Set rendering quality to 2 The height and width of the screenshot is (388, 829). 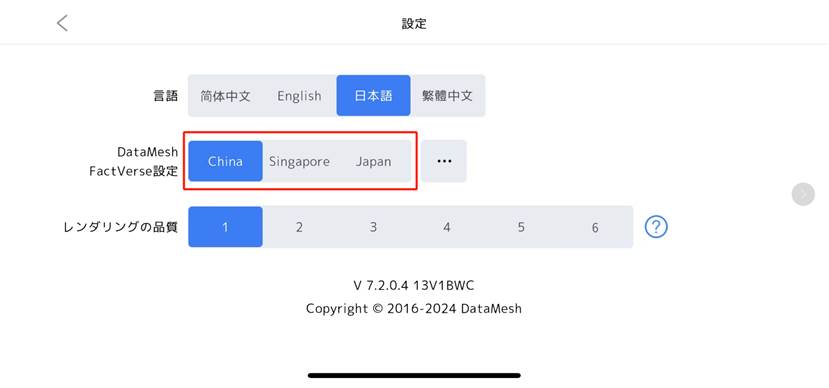[x=299, y=227]
